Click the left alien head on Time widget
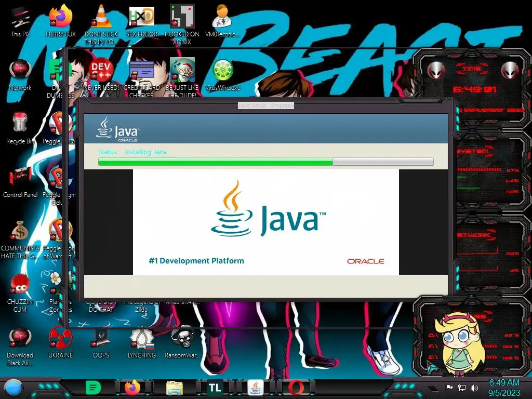 click(436, 70)
